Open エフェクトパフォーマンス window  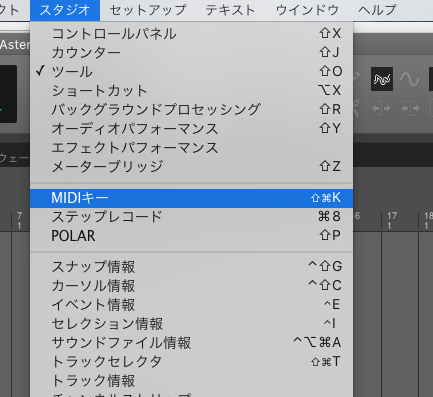(x=191, y=148)
